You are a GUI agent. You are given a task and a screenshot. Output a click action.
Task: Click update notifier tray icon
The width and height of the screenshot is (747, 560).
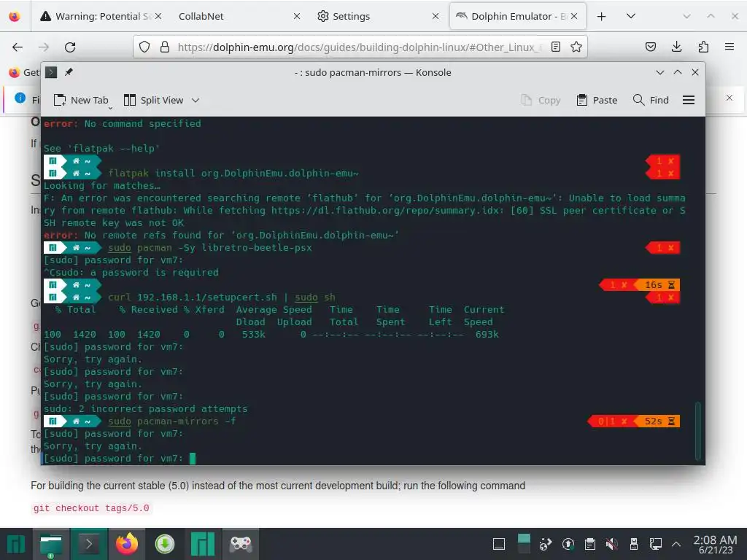coord(568,544)
